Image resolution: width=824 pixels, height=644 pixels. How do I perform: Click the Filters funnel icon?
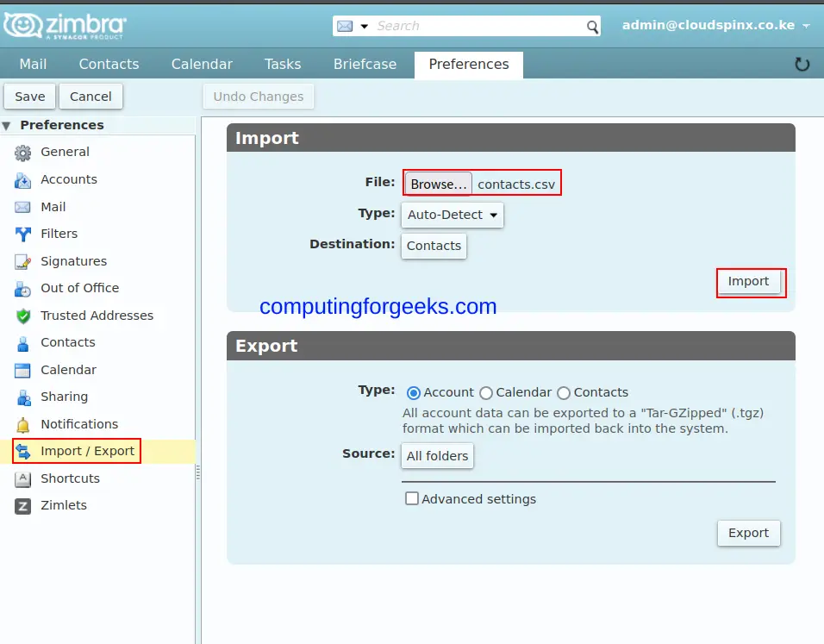coord(22,234)
